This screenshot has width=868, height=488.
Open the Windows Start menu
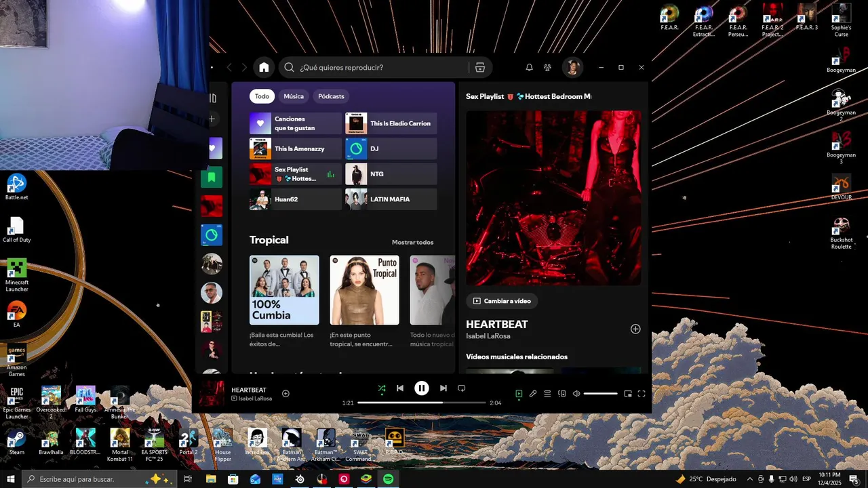pyautogui.click(x=11, y=479)
